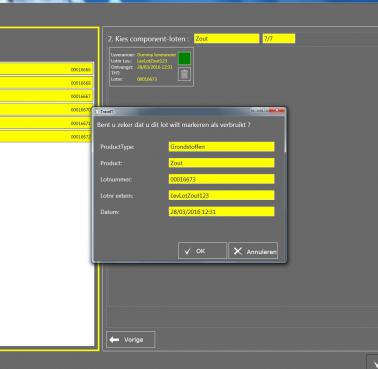Click the Product field showing Zout in dialog
The width and height of the screenshot is (378, 369).
click(222, 163)
